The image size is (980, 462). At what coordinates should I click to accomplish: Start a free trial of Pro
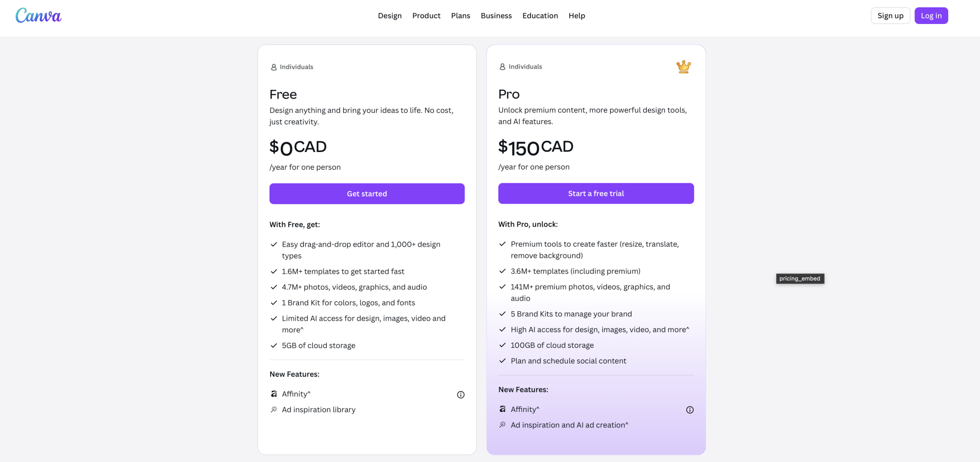pos(596,194)
